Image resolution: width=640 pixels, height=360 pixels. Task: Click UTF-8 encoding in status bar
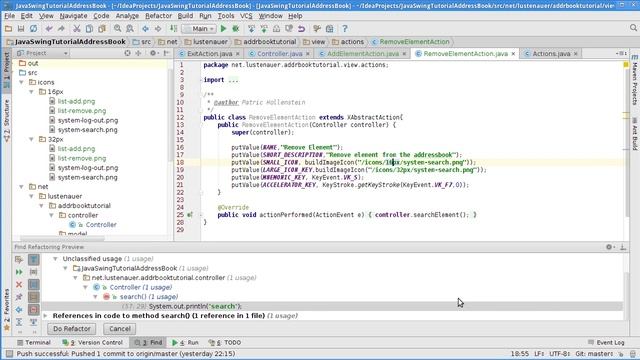[x=559, y=353]
